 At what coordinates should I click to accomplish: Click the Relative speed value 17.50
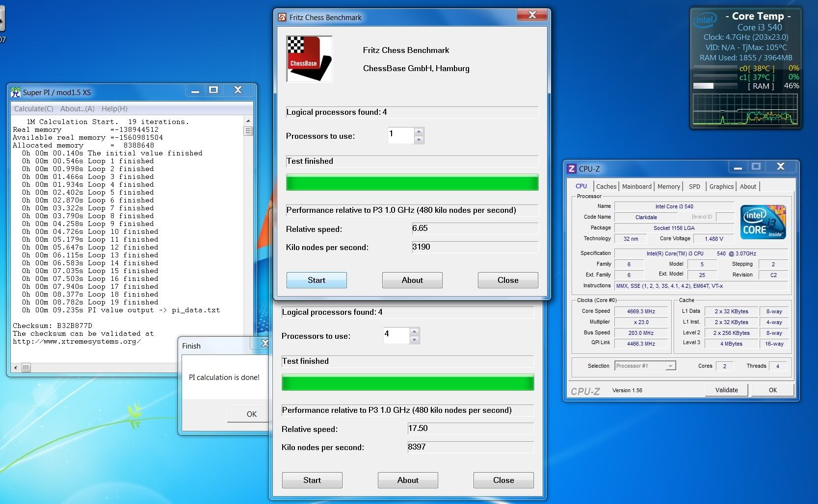point(470,428)
